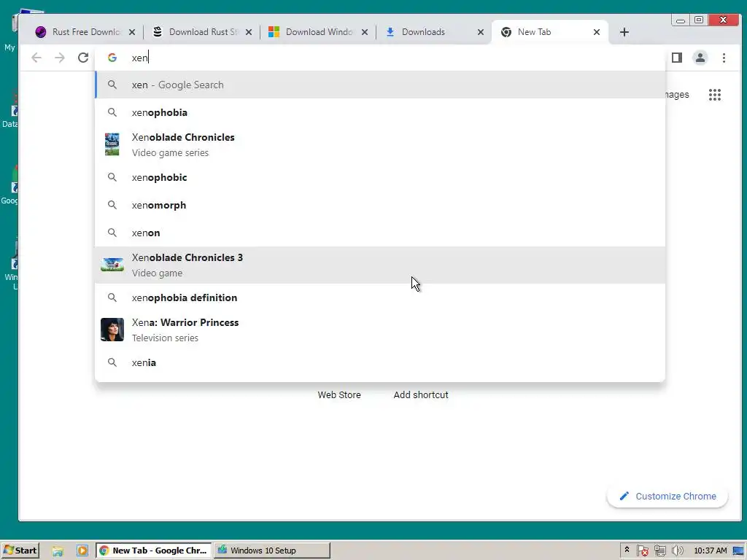Close the New Tab tab

pos(597,32)
